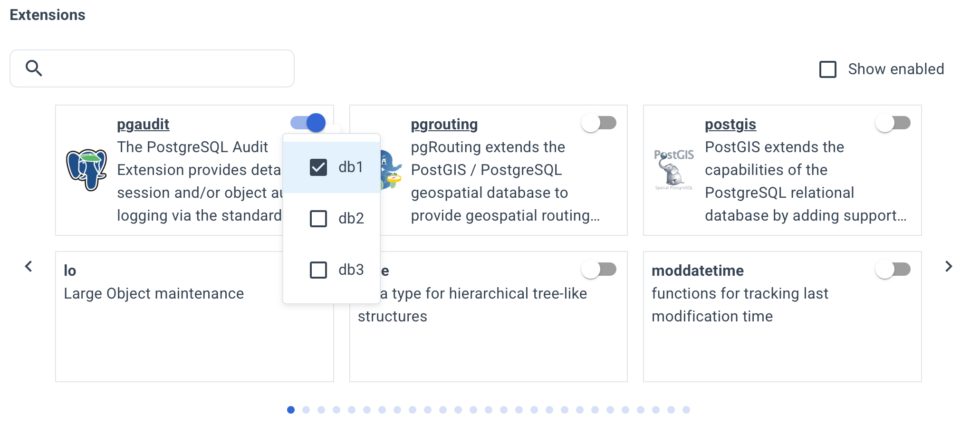Go to next extensions page arrow
980x426 pixels.
click(x=949, y=266)
